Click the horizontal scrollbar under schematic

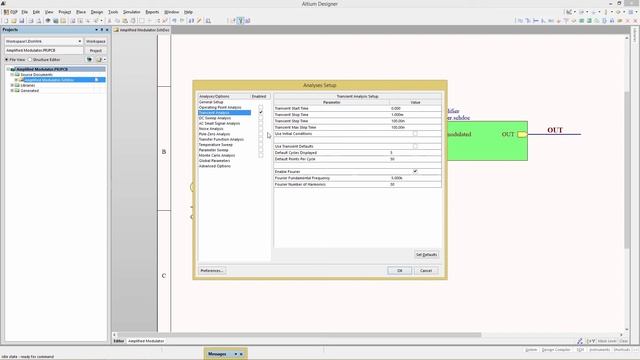[299, 335]
